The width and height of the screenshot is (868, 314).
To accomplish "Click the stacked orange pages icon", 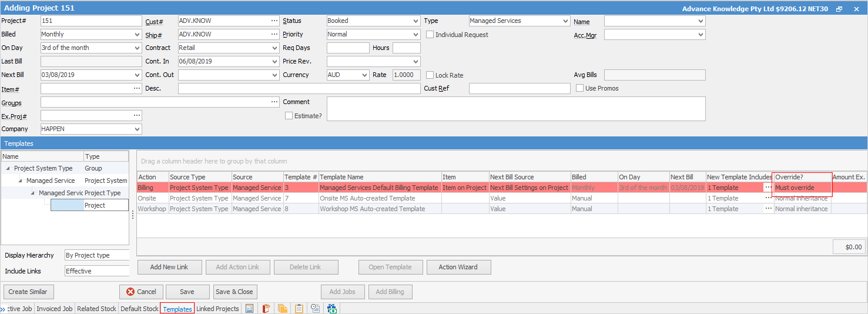I will coord(283,309).
